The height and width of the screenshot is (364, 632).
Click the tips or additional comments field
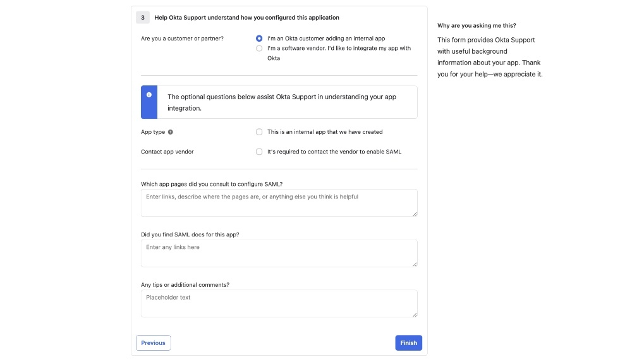click(x=279, y=303)
